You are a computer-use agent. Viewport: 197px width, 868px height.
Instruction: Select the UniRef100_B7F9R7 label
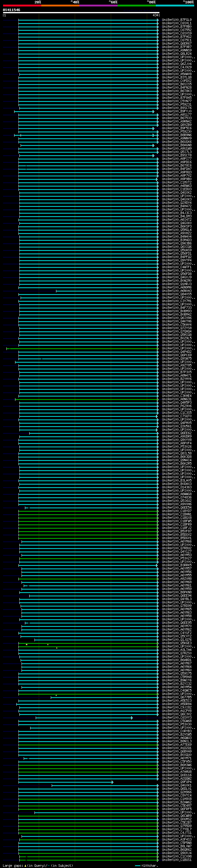coord(176,47)
